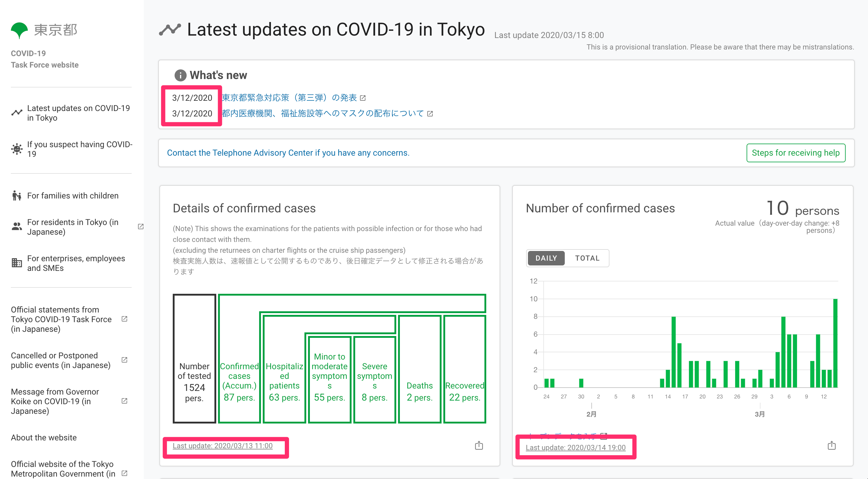Click Last update 2020/03/13 11:00 link
Screen dimensions: 868x479
tap(223, 446)
